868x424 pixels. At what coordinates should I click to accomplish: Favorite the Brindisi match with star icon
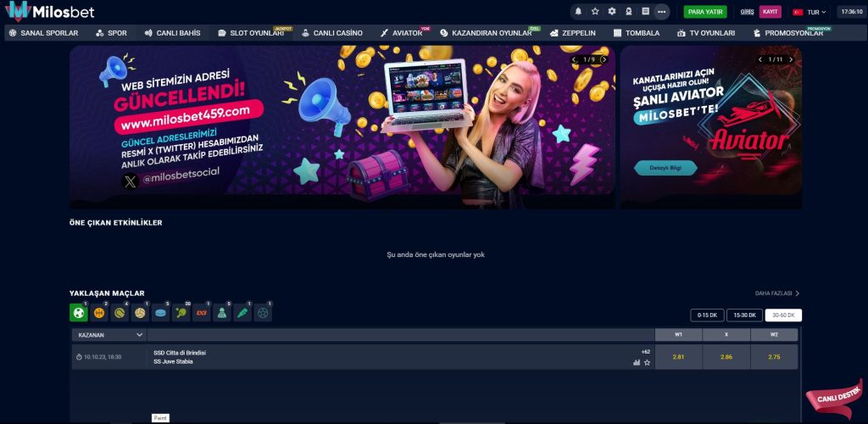click(648, 362)
